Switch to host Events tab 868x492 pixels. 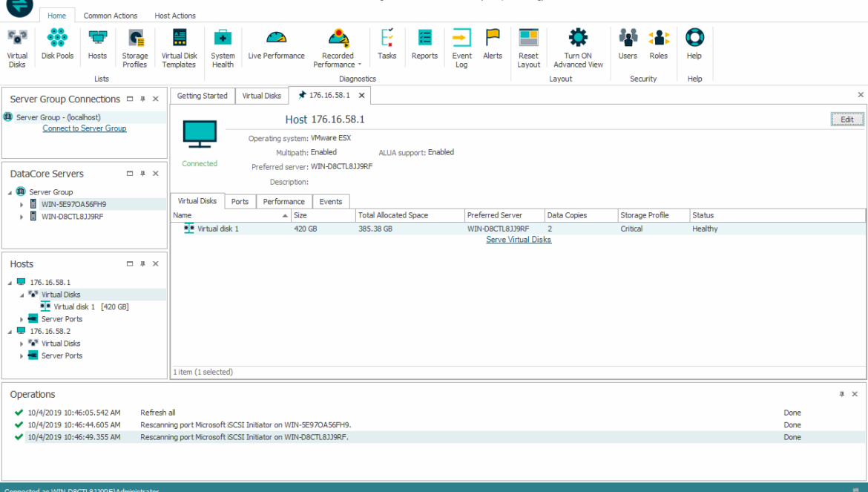point(330,201)
